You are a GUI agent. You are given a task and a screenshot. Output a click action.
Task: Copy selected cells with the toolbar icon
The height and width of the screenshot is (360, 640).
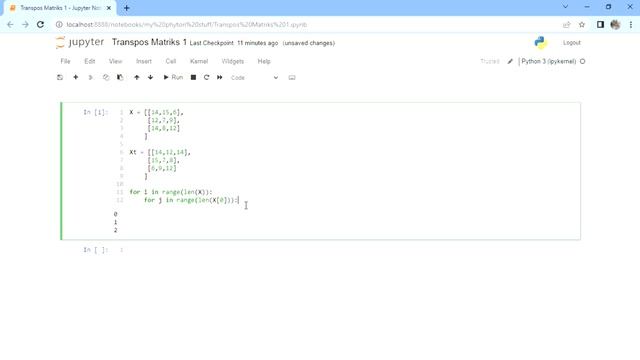pos(106,77)
